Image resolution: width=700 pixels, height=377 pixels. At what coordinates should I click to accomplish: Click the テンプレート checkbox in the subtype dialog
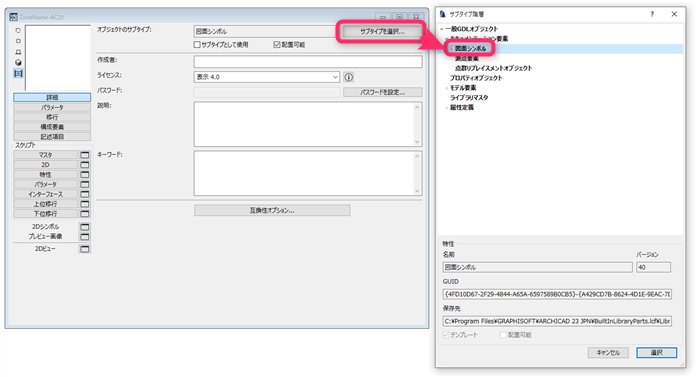pos(446,335)
